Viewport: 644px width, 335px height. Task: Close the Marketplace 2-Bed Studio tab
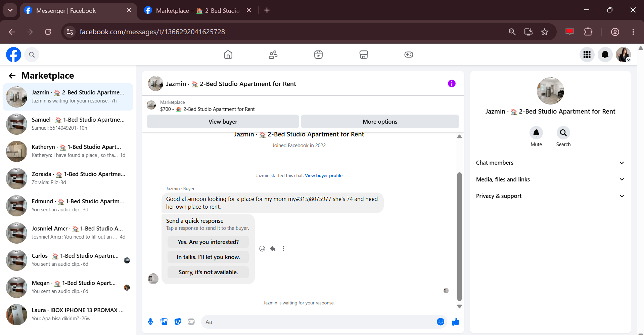pyautogui.click(x=249, y=10)
